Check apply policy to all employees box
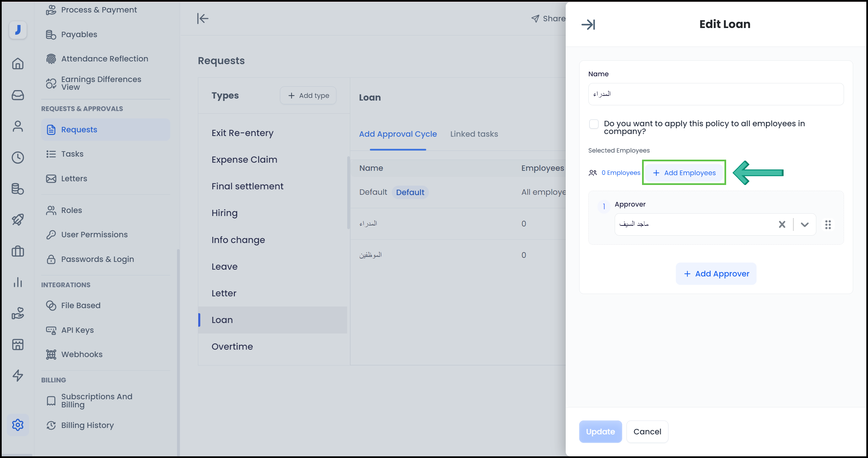The height and width of the screenshot is (458, 868). [594, 124]
